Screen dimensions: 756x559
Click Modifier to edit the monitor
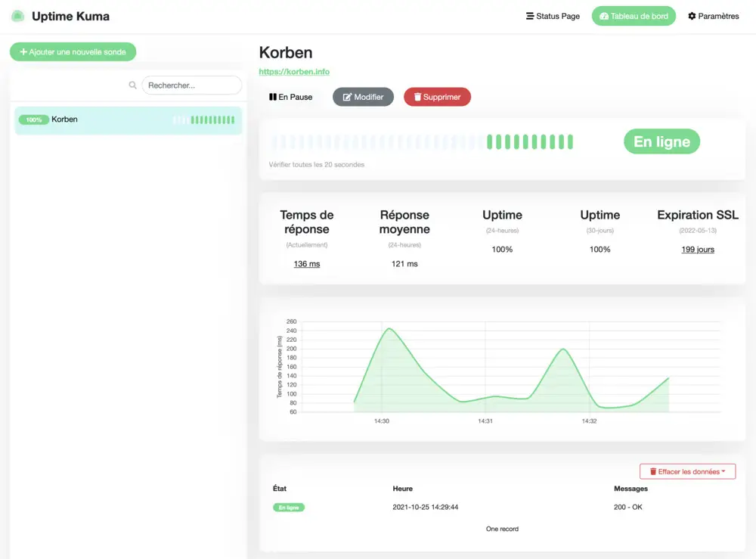[x=363, y=97]
